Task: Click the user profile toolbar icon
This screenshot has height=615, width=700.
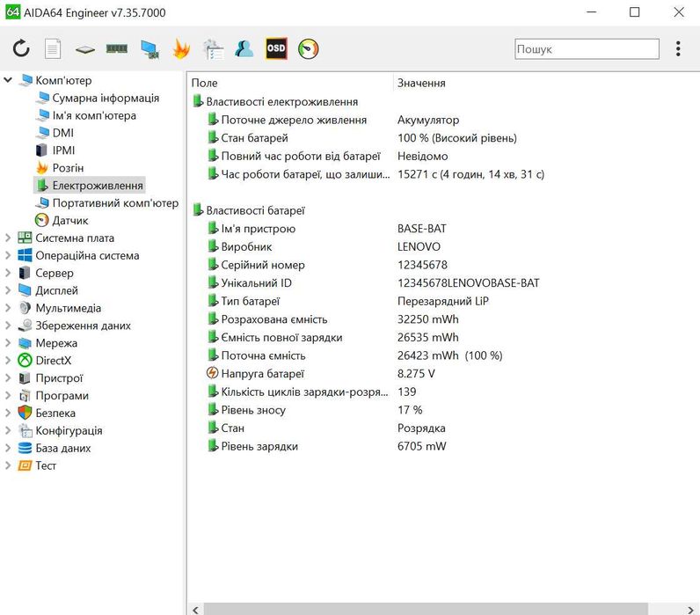Action: click(244, 48)
